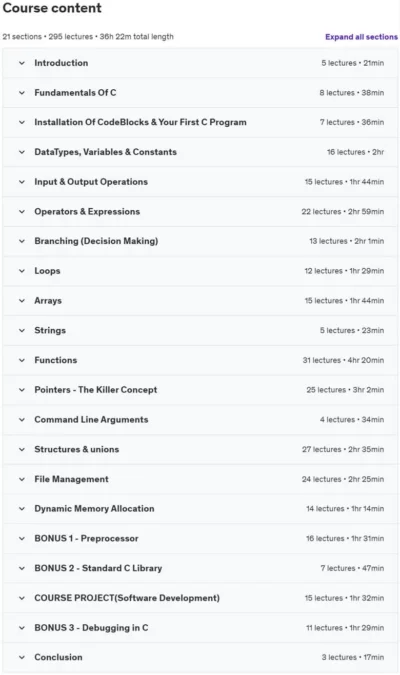The width and height of the screenshot is (400, 675).
Task: Expand the Introduction section chevron
Action: coord(22,63)
